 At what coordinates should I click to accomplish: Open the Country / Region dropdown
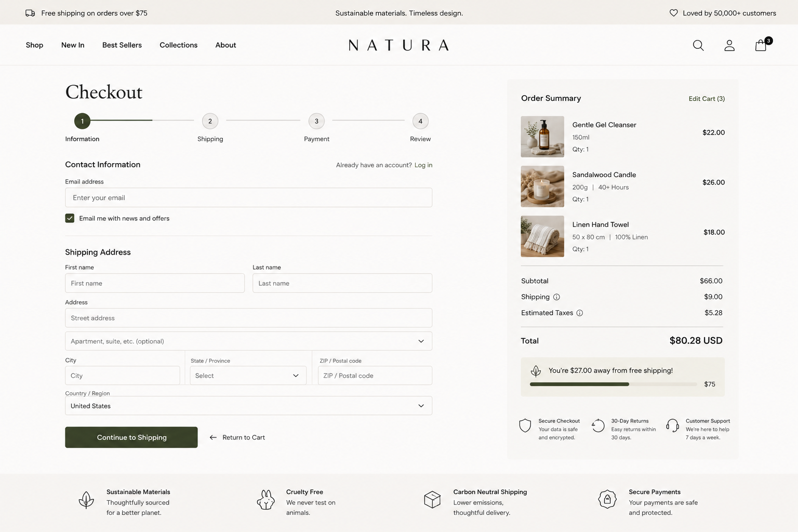click(248, 406)
